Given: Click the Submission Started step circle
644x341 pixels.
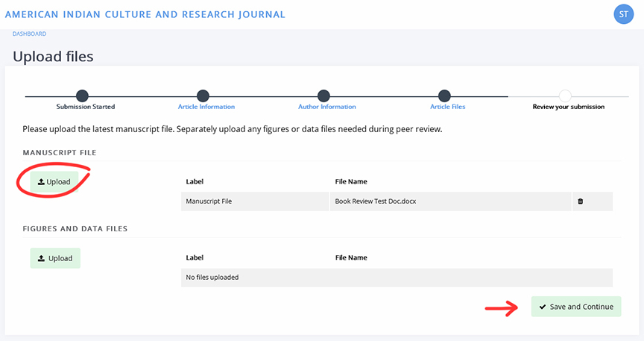Looking at the screenshot, I should click(x=82, y=96).
